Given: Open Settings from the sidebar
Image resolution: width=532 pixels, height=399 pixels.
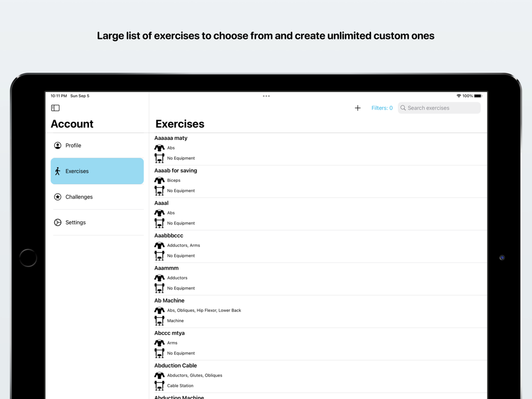Looking at the screenshot, I should tap(76, 222).
